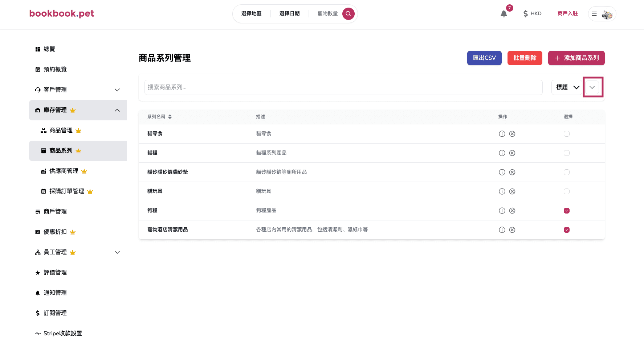Select the 貓零食 checkbox
Image resolution: width=644 pixels, height=356 pixels.
(x=567, y=134)
